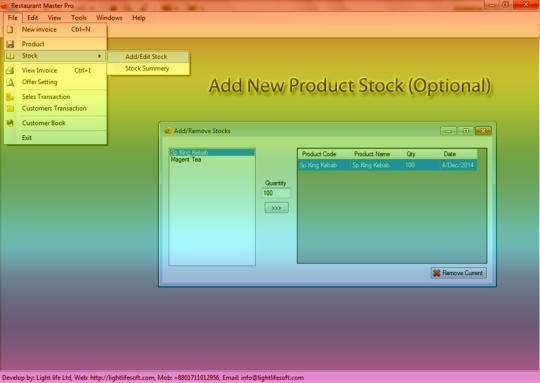Click the View Invoice icon

[x=10, y=70]
